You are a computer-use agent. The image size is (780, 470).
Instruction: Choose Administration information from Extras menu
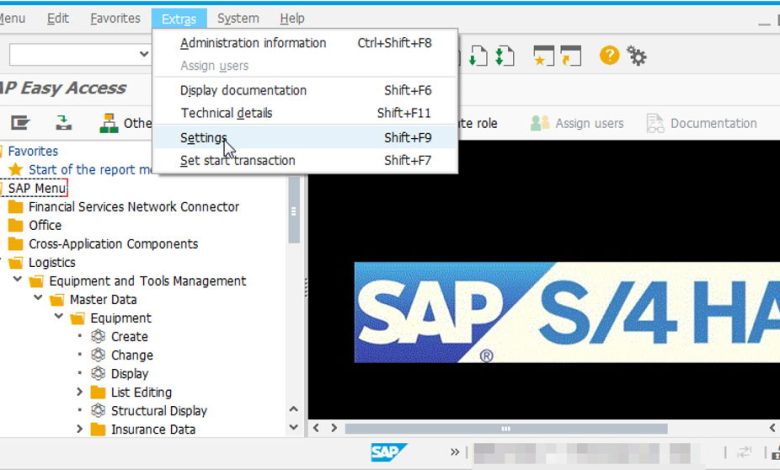[x=305, y=43]
